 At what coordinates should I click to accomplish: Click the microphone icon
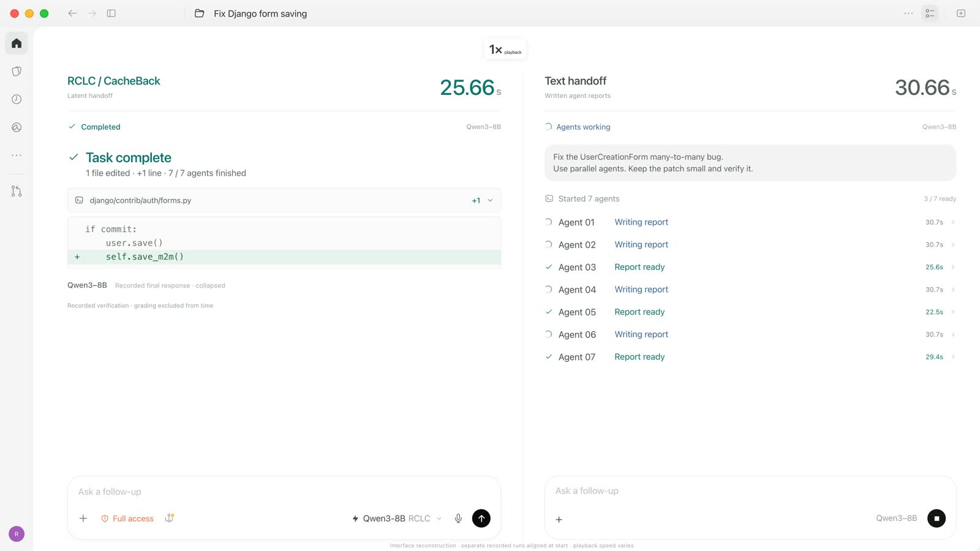pyautogui.click(x=458, y=519)
